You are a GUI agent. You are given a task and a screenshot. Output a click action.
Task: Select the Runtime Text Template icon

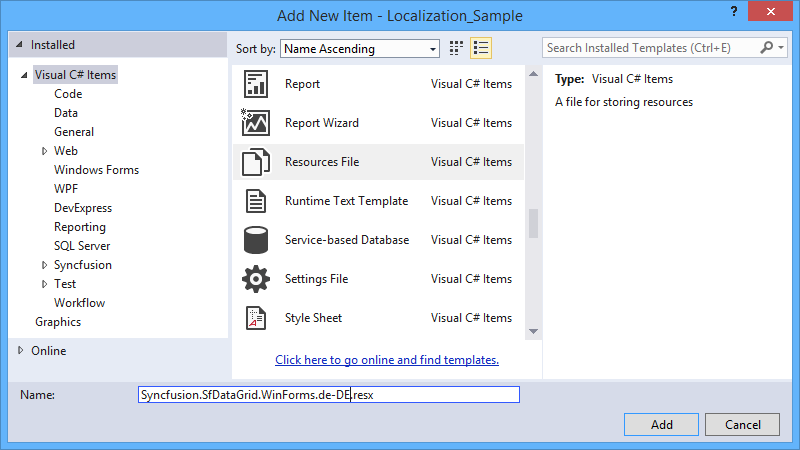click(256, 201)
